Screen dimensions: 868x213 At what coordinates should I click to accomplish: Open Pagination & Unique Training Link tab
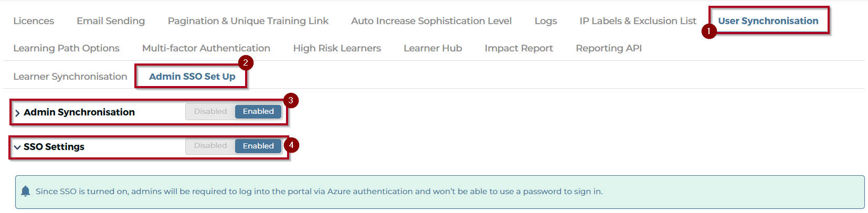coord(248,21)
